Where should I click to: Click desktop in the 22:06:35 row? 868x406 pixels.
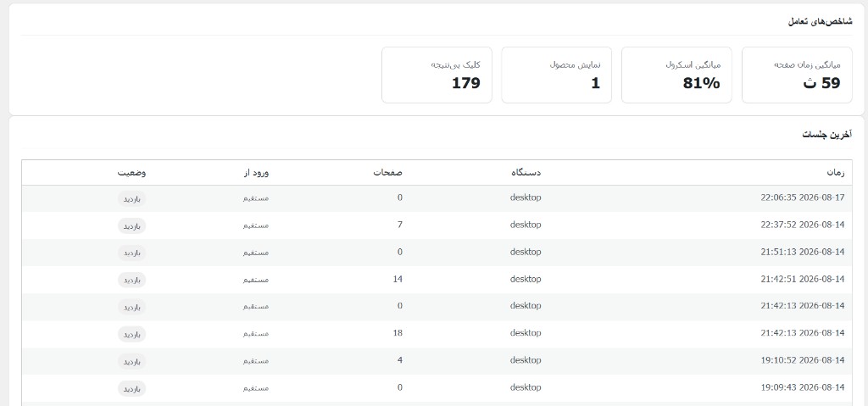tap(526, 197)
